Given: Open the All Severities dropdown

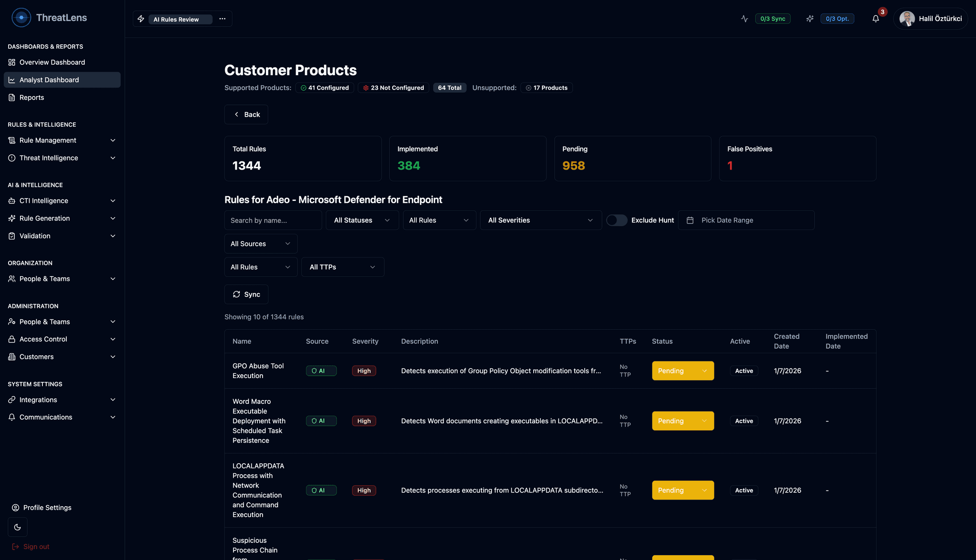Looking at the screenshot, I should coord(541,220).
